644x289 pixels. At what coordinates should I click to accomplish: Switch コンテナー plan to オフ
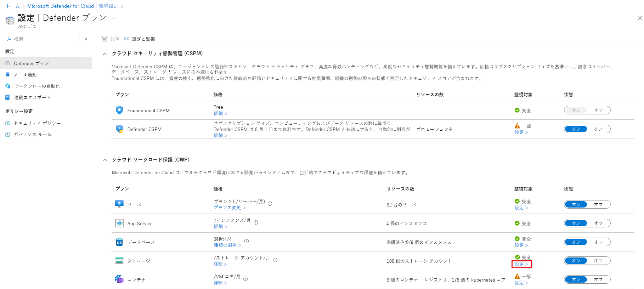tap(598, 279)
